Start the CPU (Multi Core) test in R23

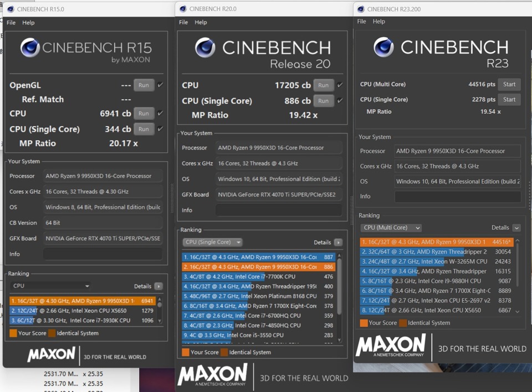click(509, 84)
